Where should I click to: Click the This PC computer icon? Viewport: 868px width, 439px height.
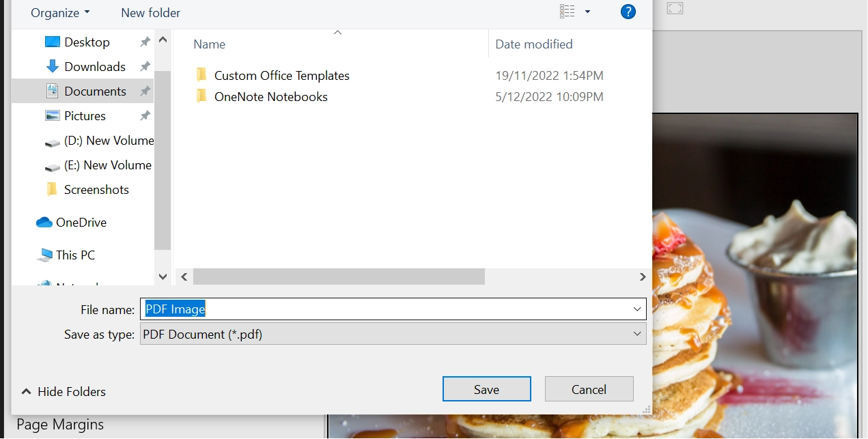tap(44, 255)
